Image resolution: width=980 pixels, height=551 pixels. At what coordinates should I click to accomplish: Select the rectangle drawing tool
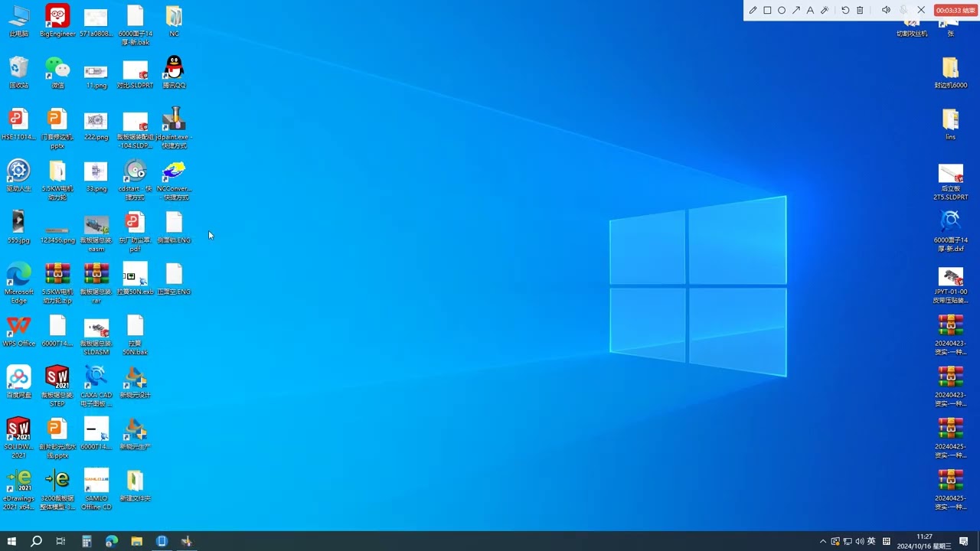click(767, 11)
